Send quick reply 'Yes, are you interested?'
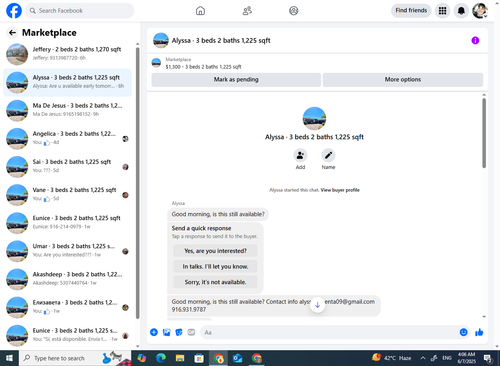 [215, 251]
